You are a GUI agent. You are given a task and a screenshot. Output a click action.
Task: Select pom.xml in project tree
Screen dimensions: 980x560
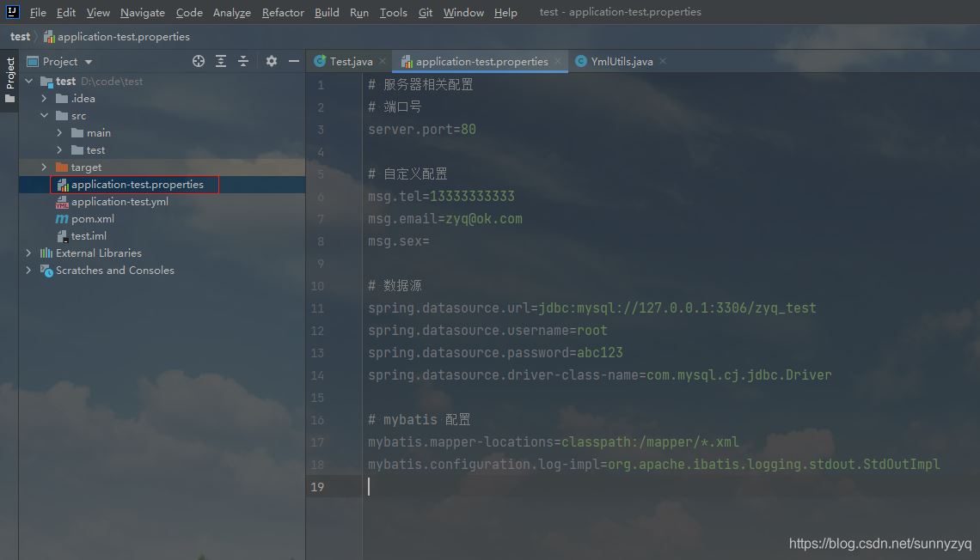coord(92,219)
